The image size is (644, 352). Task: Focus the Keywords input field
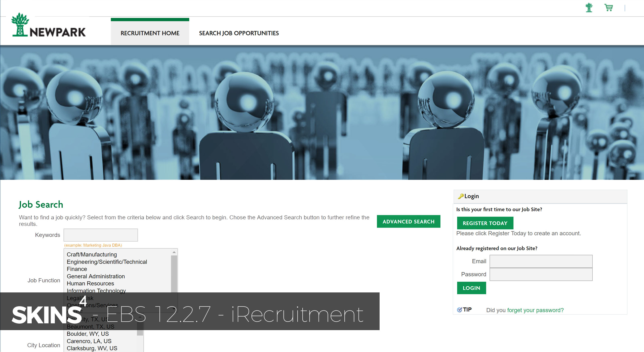(101, 235)
